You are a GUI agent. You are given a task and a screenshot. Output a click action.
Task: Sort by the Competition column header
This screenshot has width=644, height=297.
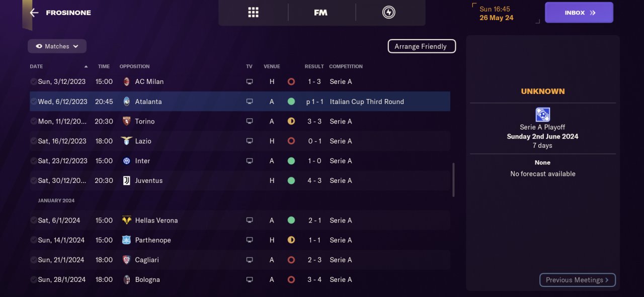pyautogui.click(x=346, y=66)
